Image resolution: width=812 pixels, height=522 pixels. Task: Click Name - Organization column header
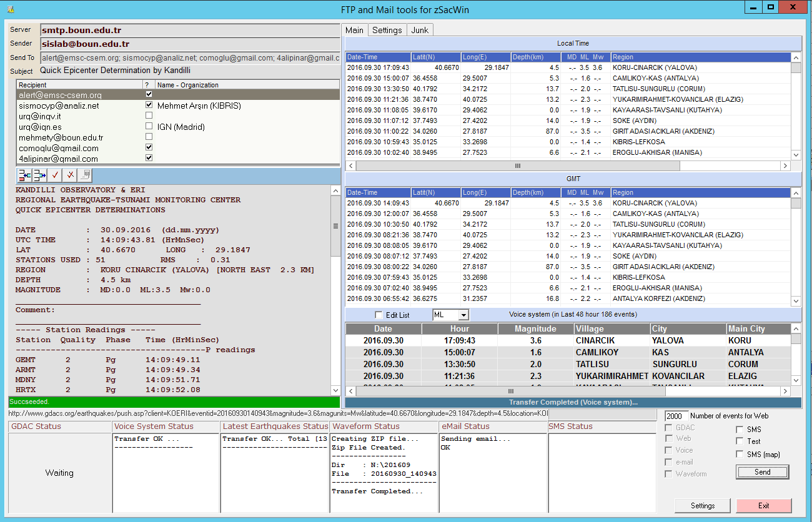247,85
